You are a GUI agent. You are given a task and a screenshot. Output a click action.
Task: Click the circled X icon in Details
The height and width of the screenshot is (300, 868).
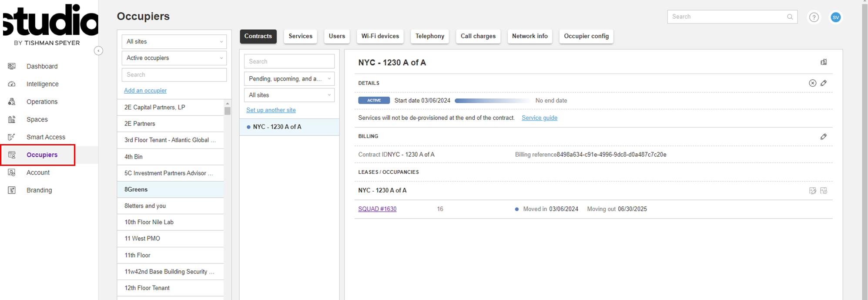pos(812,83)
